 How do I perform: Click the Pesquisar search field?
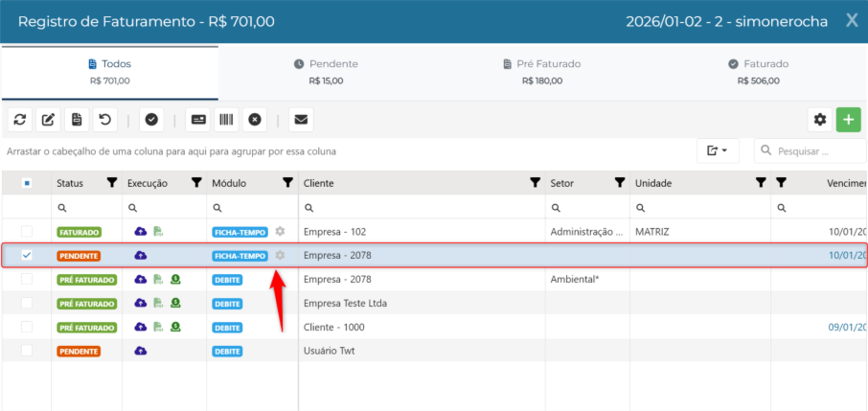point(810,150)
